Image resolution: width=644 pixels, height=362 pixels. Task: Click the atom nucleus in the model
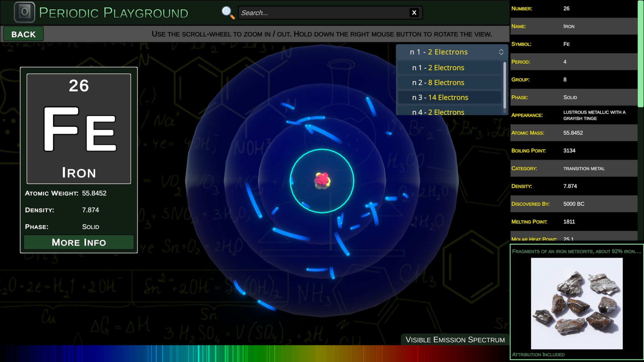(x=322, y=181)
